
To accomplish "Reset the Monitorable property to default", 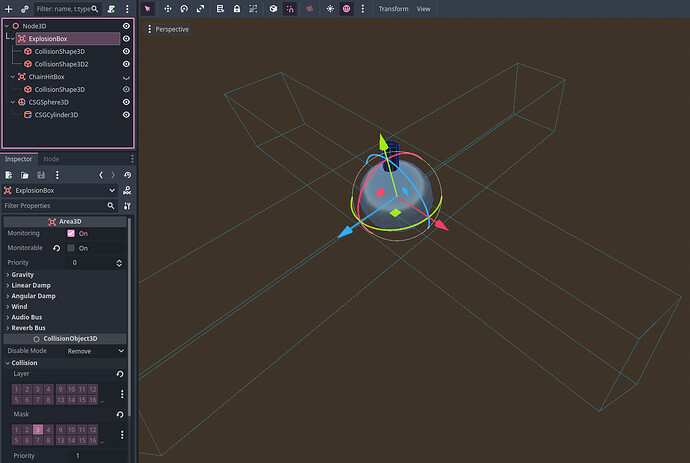I will coord(56,248).
